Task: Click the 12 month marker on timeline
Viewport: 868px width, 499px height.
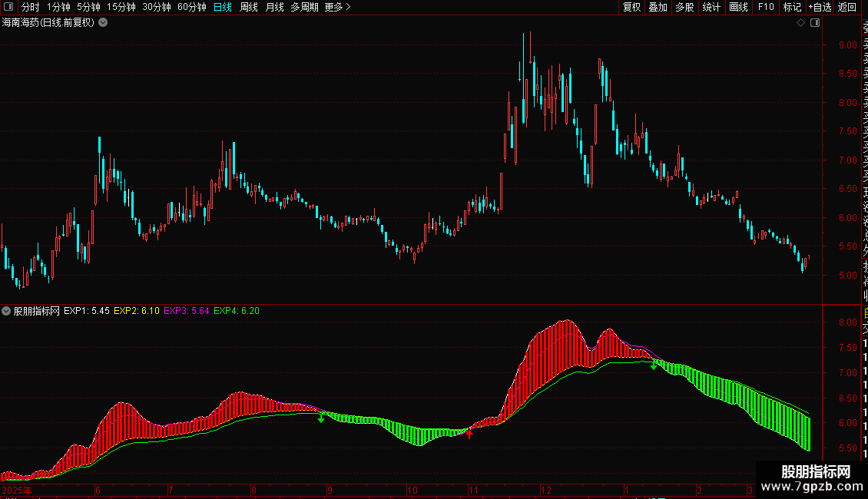Action: (546, 490)
